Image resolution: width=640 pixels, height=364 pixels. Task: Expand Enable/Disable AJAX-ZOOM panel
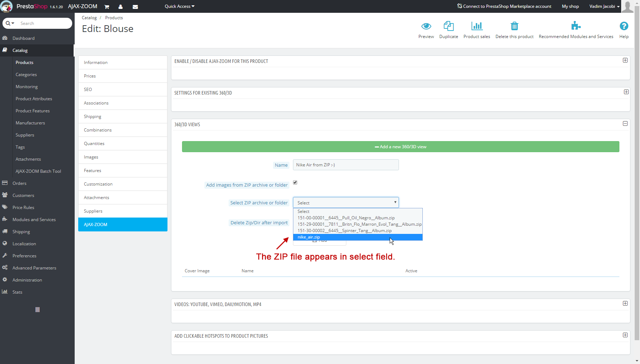[x=625, y=60]
